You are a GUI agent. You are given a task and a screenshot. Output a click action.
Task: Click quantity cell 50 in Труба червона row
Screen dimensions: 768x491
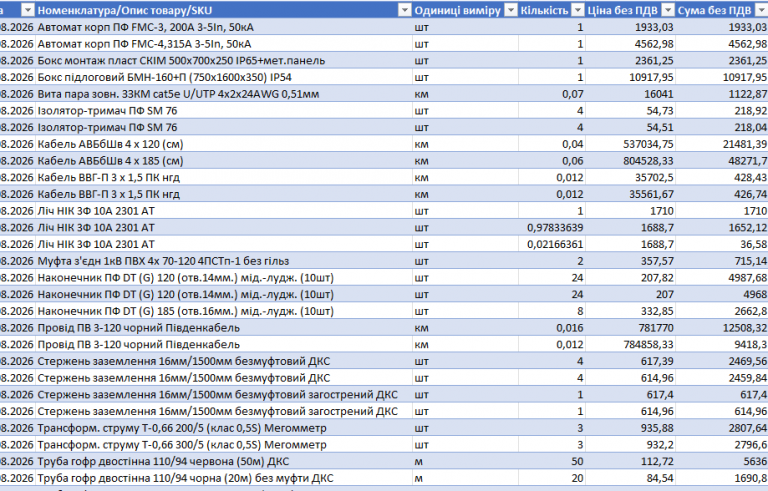tap(552, 461)
